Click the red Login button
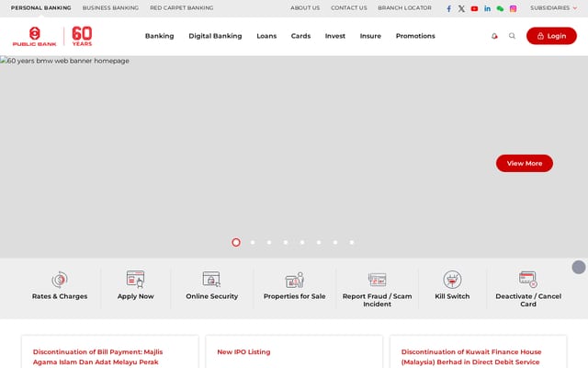Screen dimensions: 588x368 (551, 36)
